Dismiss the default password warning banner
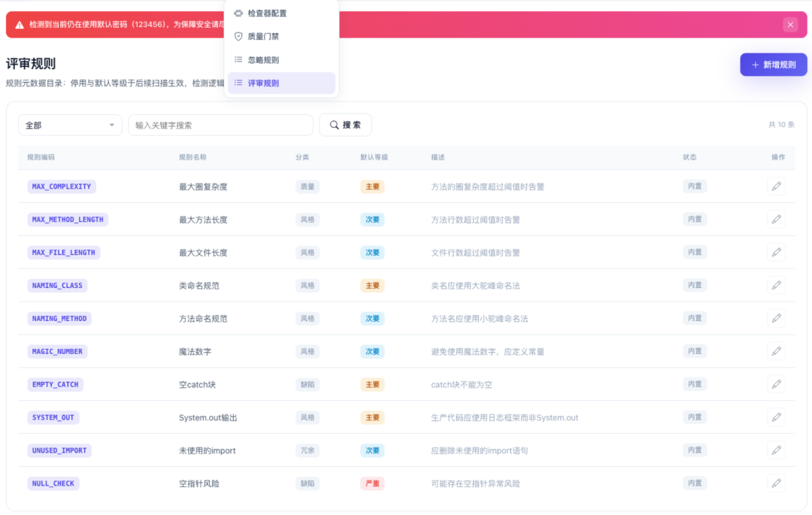Screen dimensions: 812x515 pos(790,24)
